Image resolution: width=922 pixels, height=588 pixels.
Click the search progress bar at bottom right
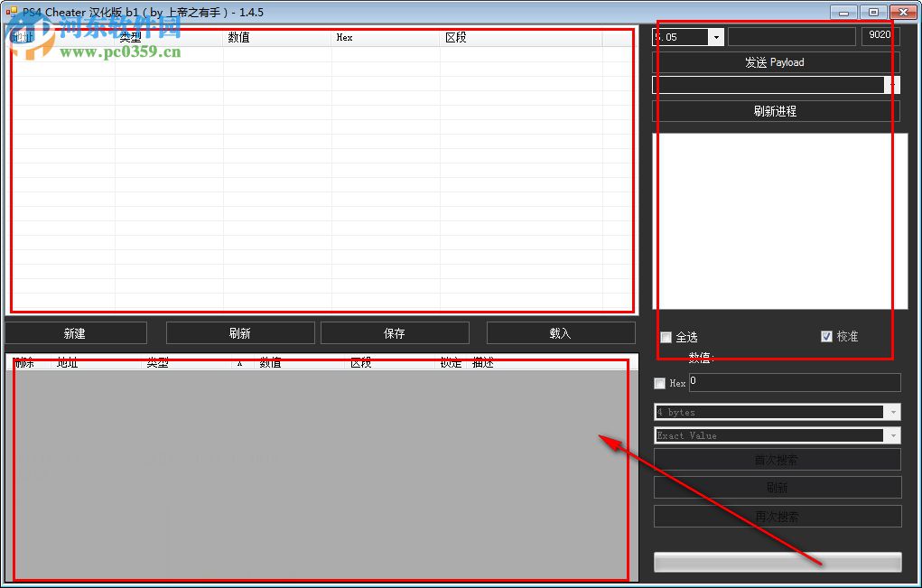778,562
